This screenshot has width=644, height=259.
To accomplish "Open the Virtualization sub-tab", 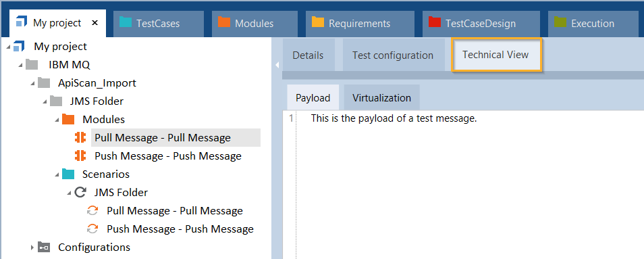I will coord(381,98).
